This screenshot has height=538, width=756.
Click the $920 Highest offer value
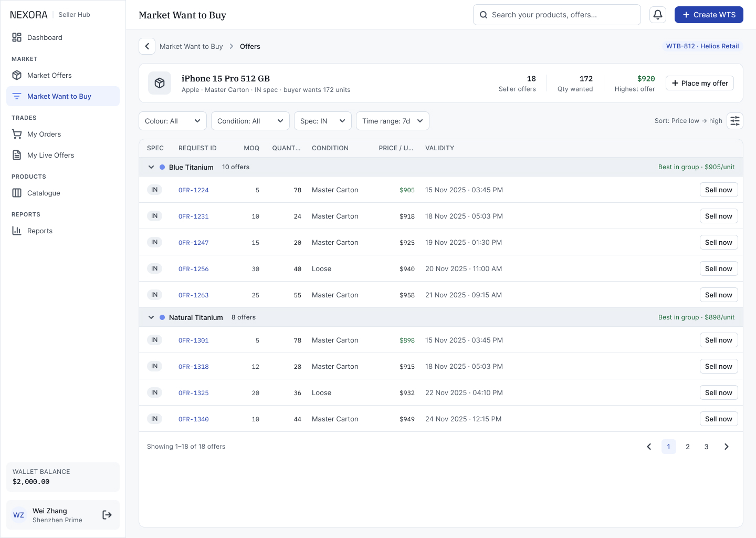[646, 79]
